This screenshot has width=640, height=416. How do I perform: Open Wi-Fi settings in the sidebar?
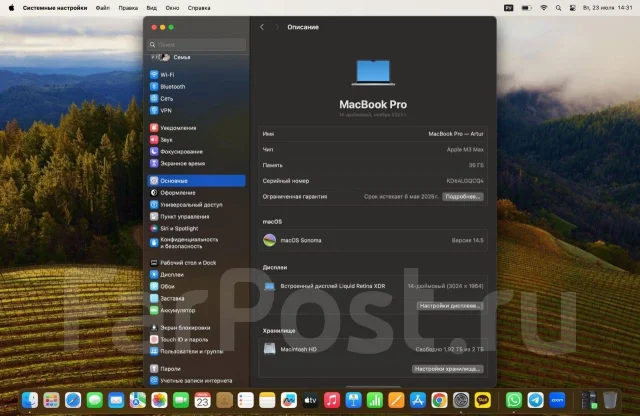(196, 75)
